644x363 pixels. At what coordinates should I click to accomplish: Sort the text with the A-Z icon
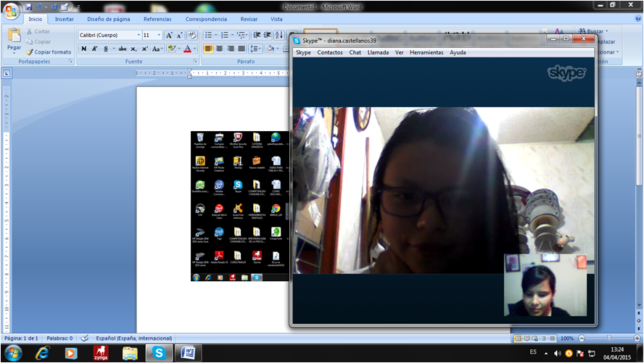pos(279,36)
